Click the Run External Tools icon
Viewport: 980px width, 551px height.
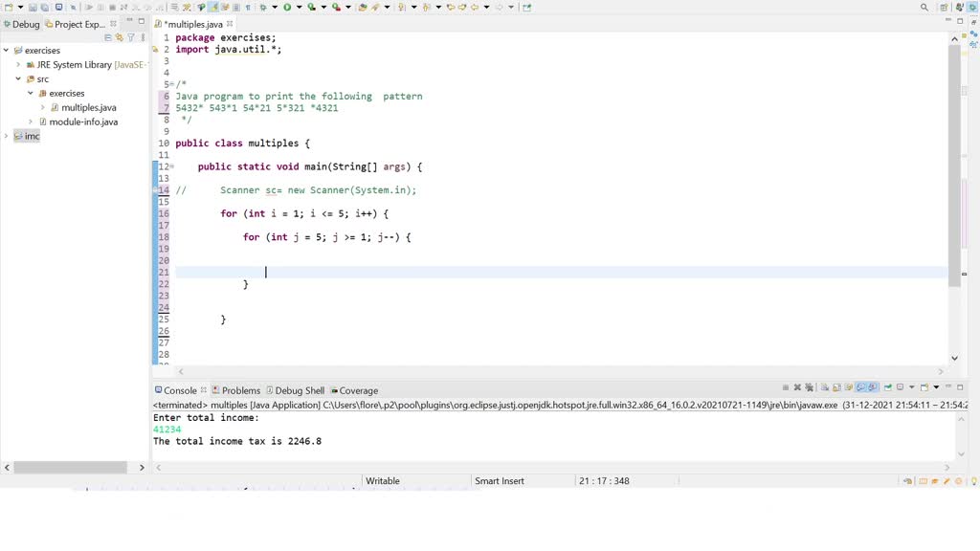(x=336, y=8)
